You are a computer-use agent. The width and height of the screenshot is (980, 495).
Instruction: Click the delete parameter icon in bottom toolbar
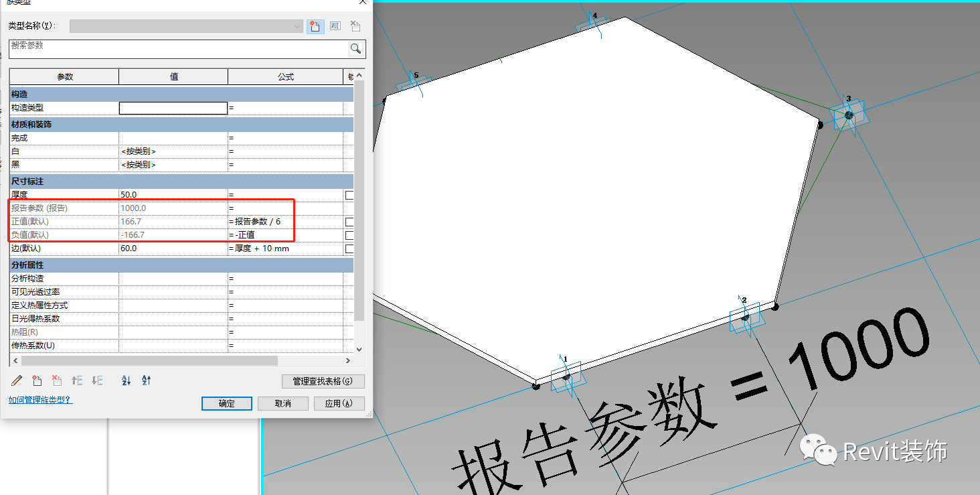pos(58,380)
